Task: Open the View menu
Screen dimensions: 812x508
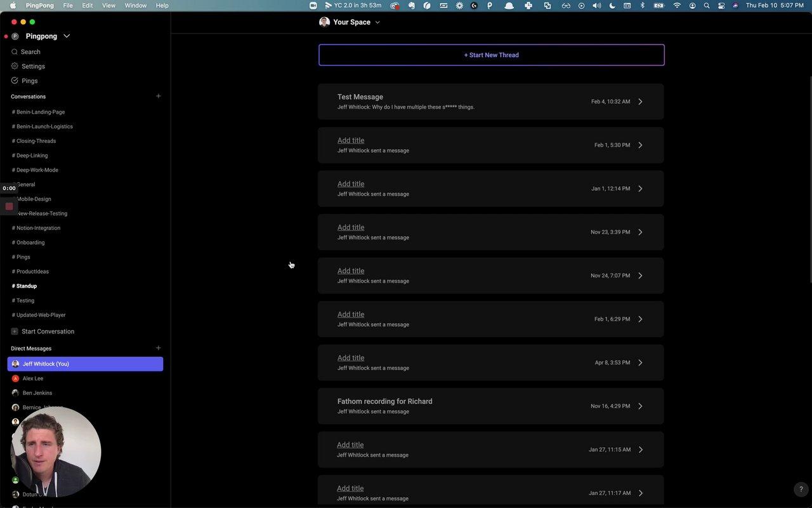Action: 108,5
